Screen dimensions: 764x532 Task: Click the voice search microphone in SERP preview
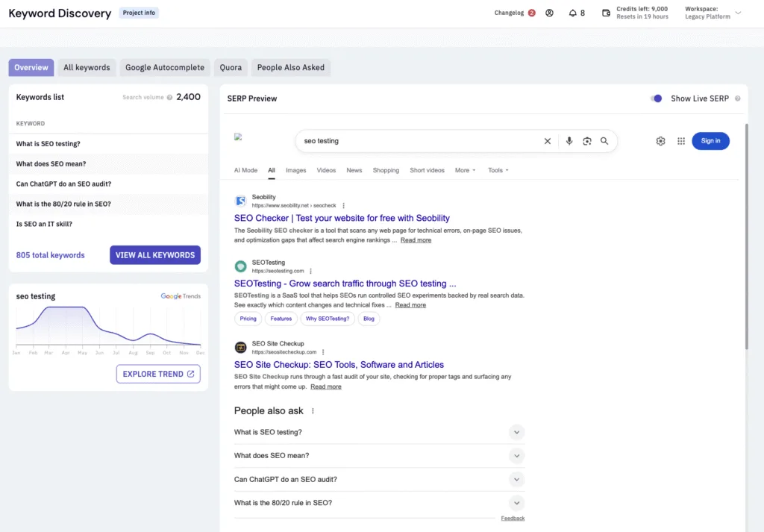point(569,141)
